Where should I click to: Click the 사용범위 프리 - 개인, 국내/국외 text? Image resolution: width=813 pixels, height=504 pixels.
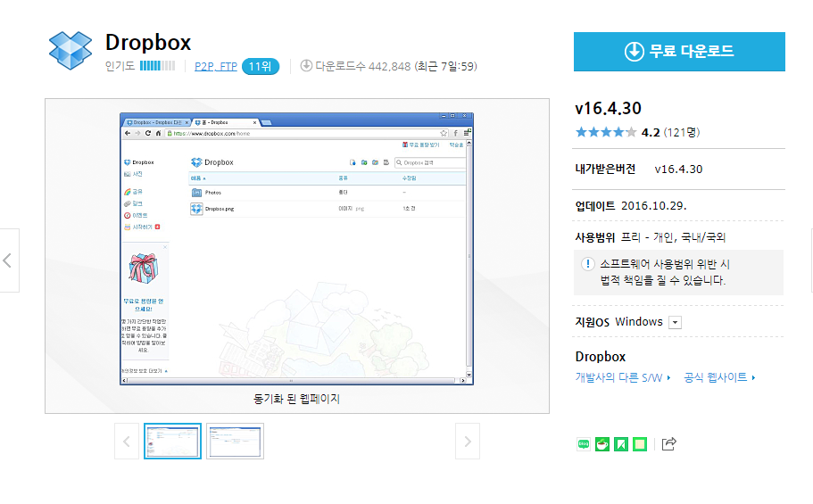[x=651, y=237]
